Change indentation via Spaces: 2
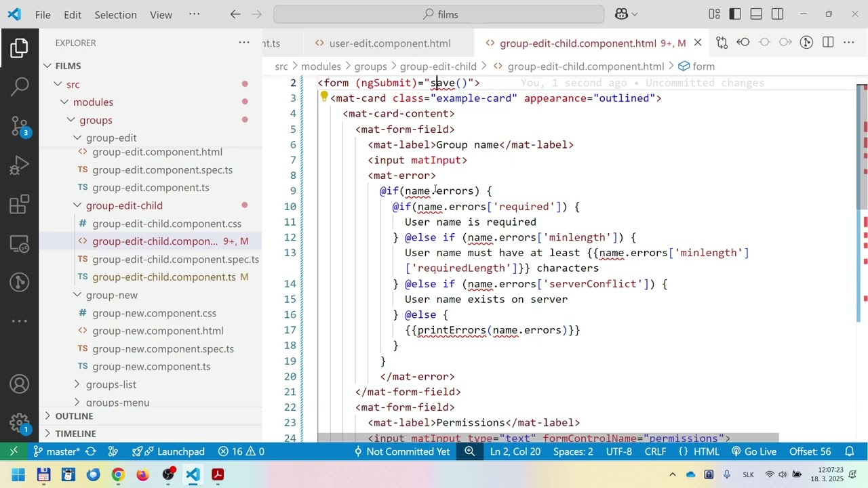This screenshot has width=868, height=488. [x=573, y=451]
